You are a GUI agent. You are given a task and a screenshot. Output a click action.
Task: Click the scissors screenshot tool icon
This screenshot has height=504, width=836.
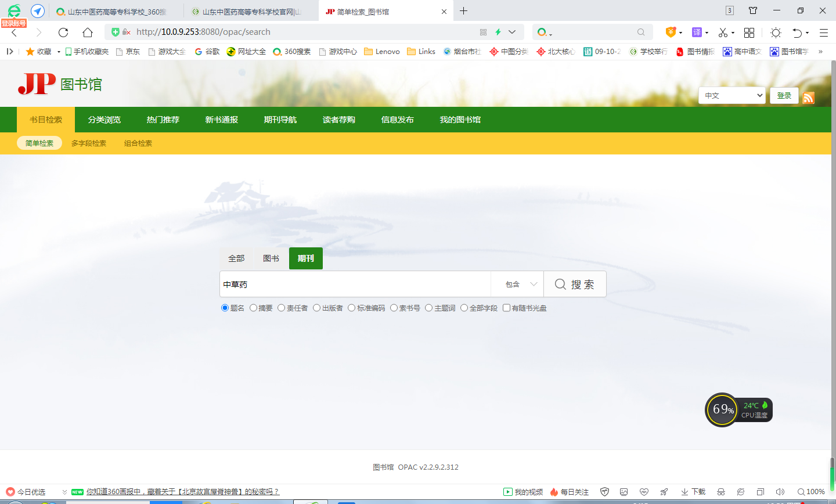pyautogui.click(x=723, y=33)
